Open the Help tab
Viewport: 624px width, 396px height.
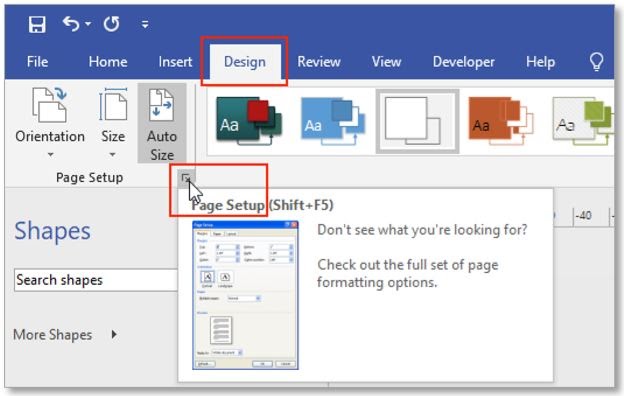click(540, 62)
